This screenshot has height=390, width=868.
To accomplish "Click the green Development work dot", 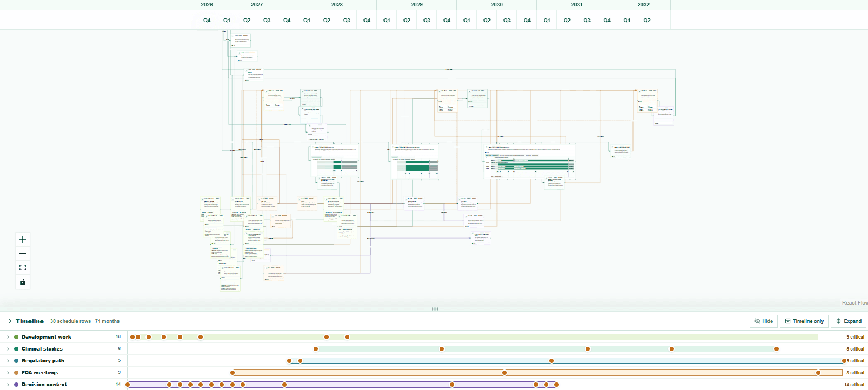I will [x=16, y=337].
